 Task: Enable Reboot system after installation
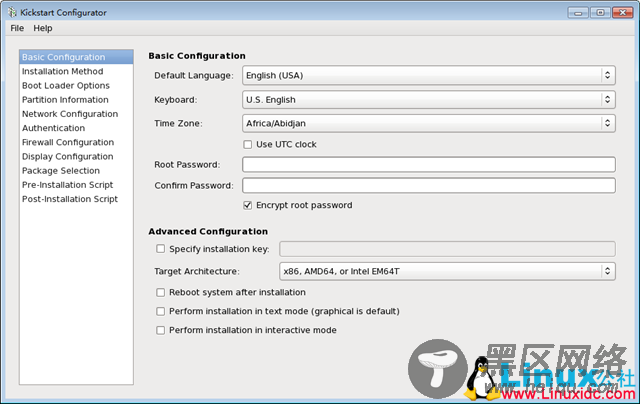[160, 293]
